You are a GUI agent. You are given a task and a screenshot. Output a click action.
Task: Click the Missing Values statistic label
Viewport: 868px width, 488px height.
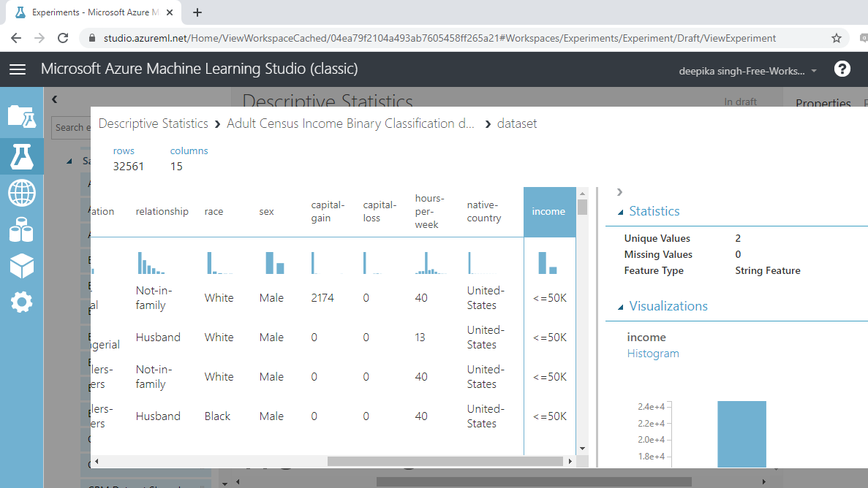click(x=658, y=254)
